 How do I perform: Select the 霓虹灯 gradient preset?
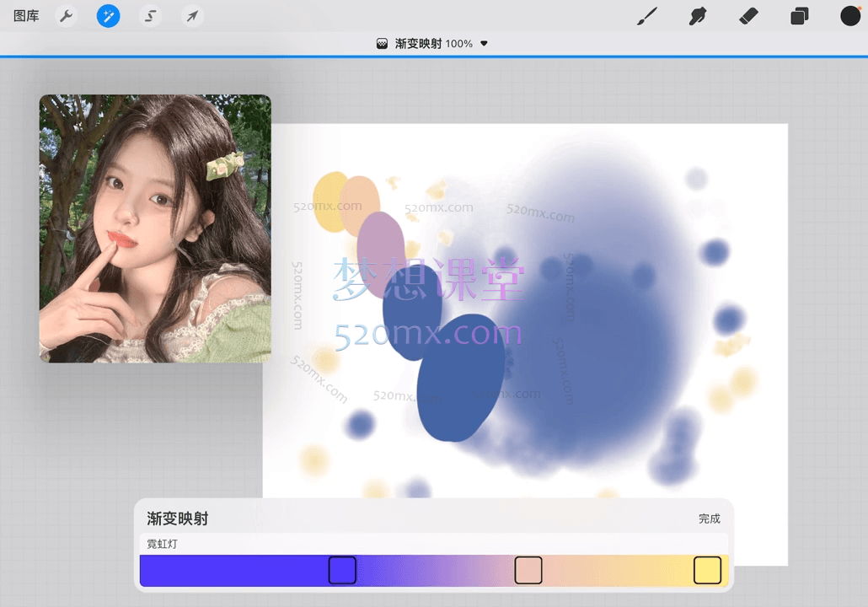click(x=162, y=544)
